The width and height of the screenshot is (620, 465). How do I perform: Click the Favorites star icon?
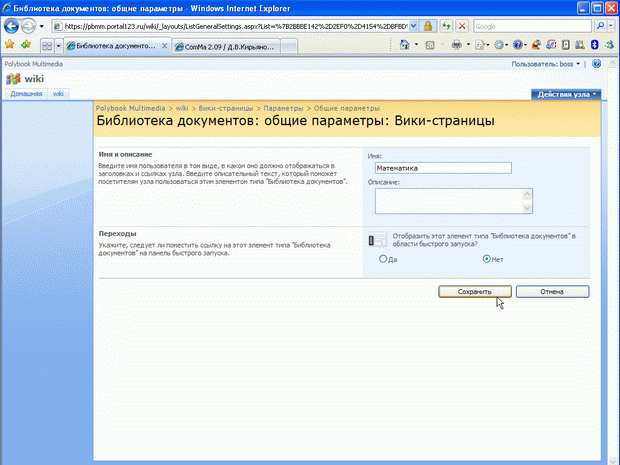(x=9, y=46)
